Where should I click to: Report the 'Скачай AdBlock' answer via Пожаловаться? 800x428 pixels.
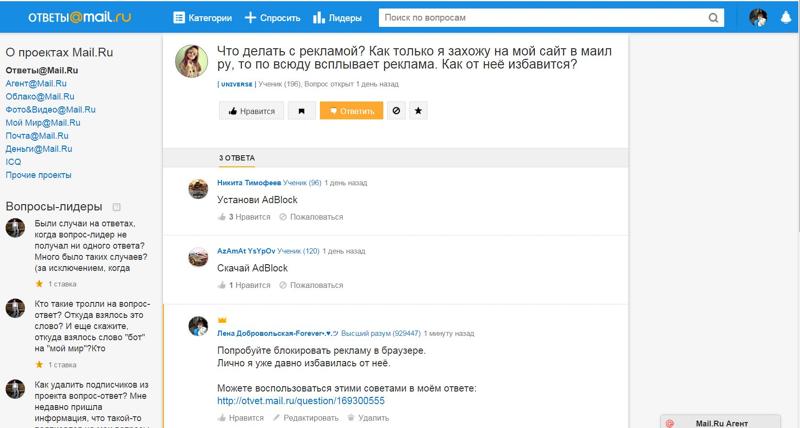[311, 285]
